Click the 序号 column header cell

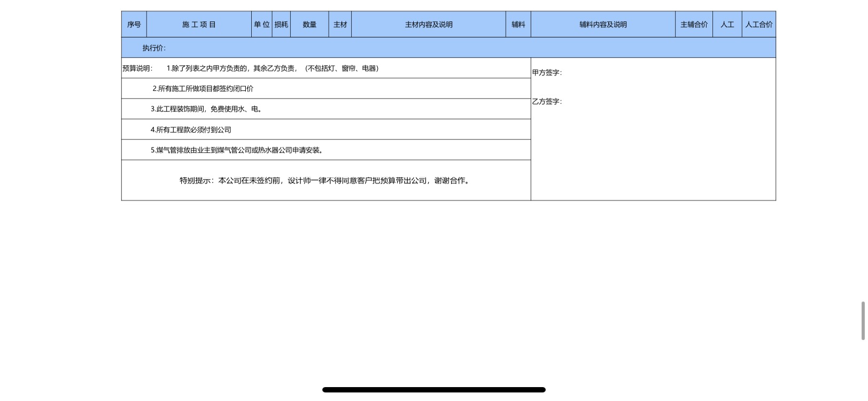(134, 25)
